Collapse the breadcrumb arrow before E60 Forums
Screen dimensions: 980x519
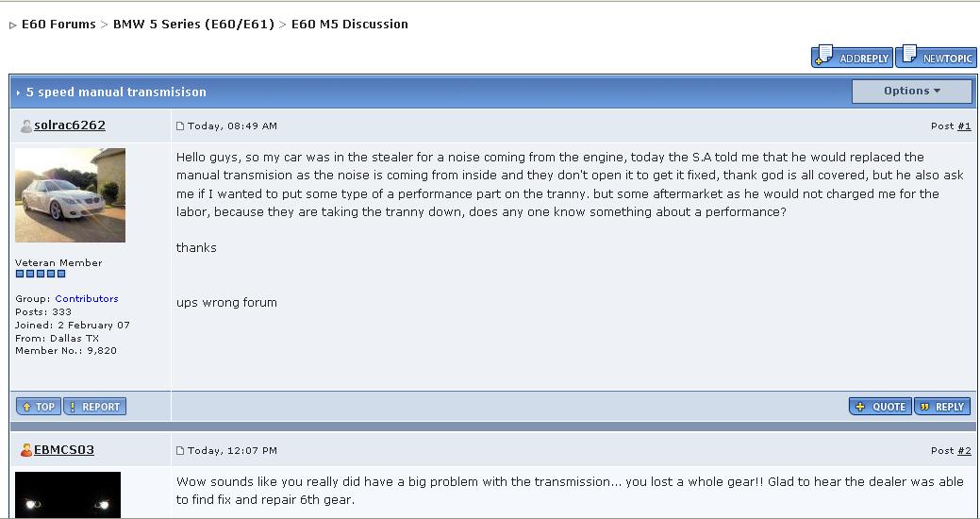tap(12, 25)
